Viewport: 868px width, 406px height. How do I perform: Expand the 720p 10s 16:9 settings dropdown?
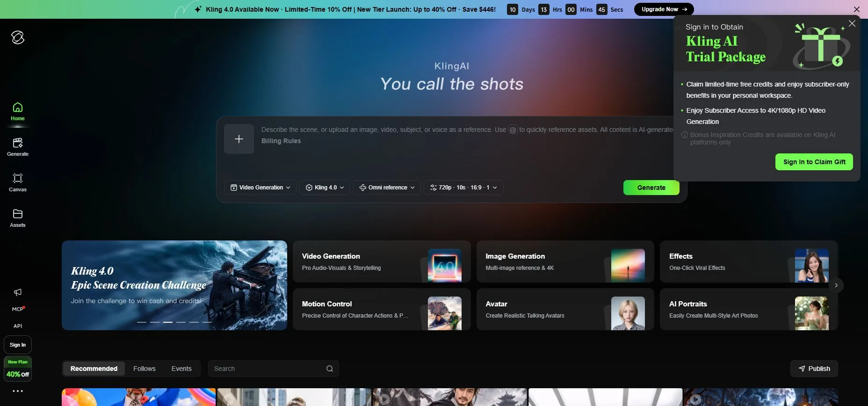[x=463, y=188]
